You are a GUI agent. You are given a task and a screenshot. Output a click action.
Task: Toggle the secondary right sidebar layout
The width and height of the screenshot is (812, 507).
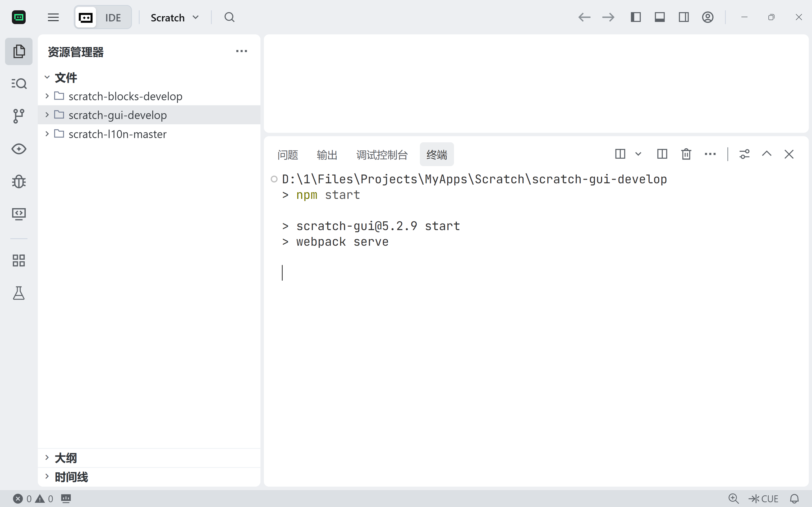tap(683, 17)
